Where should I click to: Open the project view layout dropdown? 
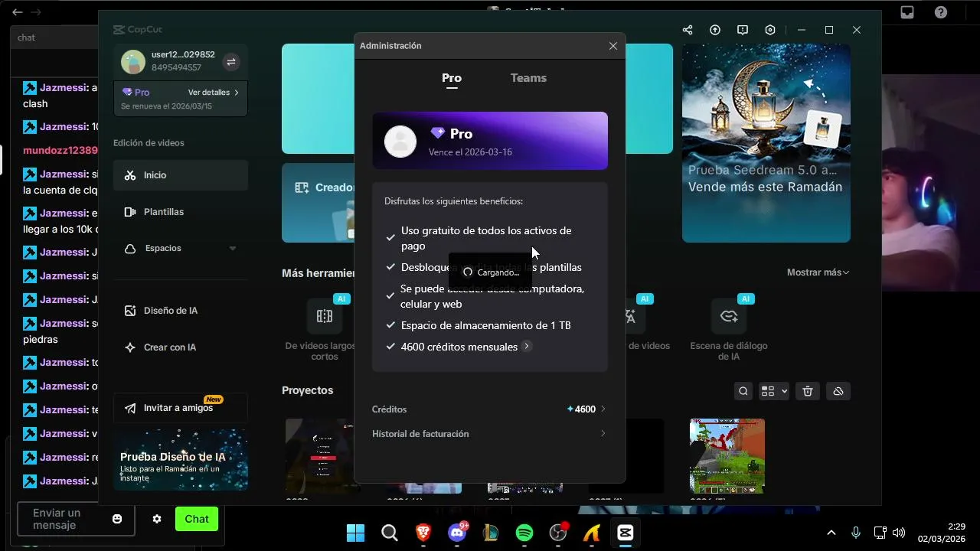tap(774, 392)
